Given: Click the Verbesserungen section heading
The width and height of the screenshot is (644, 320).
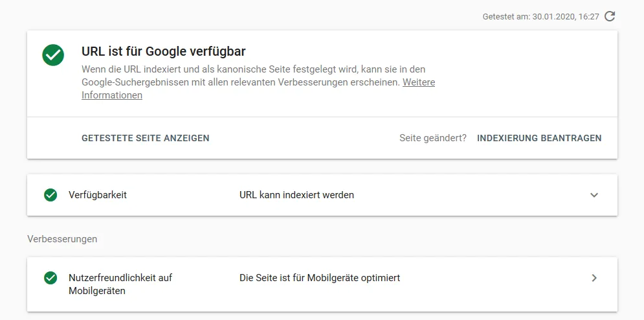Looking at the screenshot, I should (62, 239).
